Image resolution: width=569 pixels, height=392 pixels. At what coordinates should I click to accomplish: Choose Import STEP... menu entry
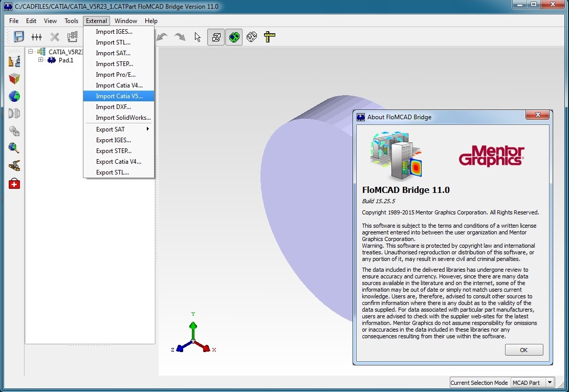point(119,64)
